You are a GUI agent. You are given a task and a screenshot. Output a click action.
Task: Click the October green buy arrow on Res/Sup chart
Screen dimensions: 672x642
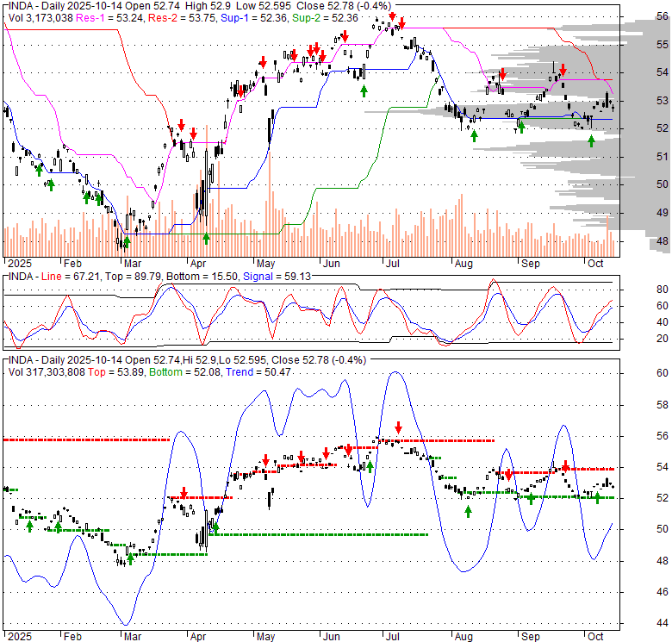coord(591,140)
